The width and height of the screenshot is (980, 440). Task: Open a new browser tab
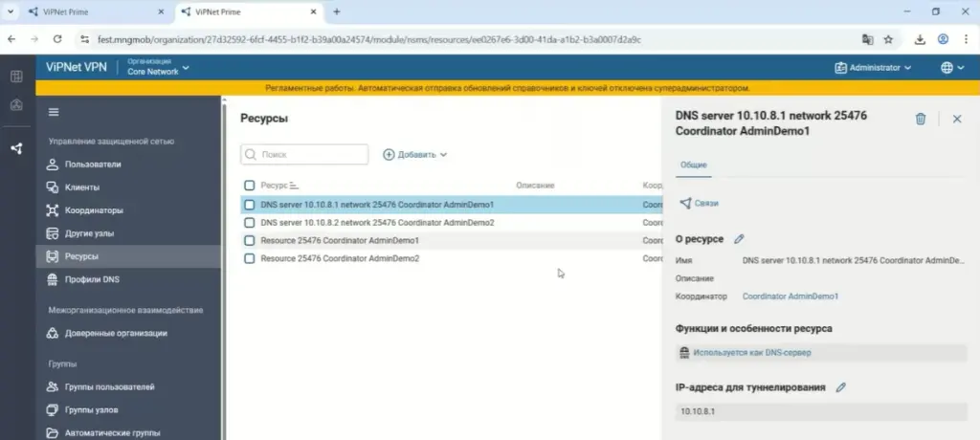tap(337, 11)
